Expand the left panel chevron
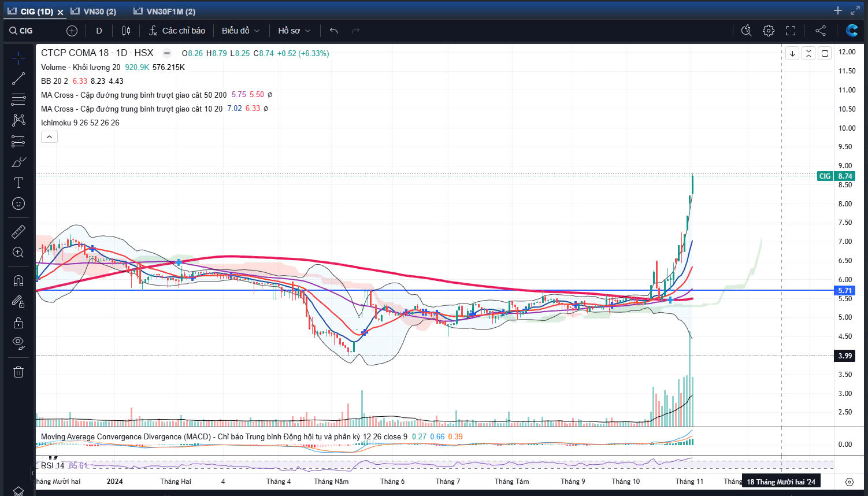Image resolution: width=868 pixels, height=496 pixels. pos(32,474)
